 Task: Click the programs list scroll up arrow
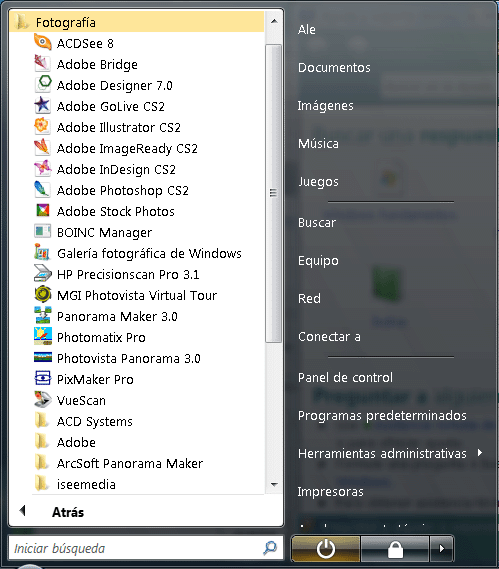coord(274,21)
